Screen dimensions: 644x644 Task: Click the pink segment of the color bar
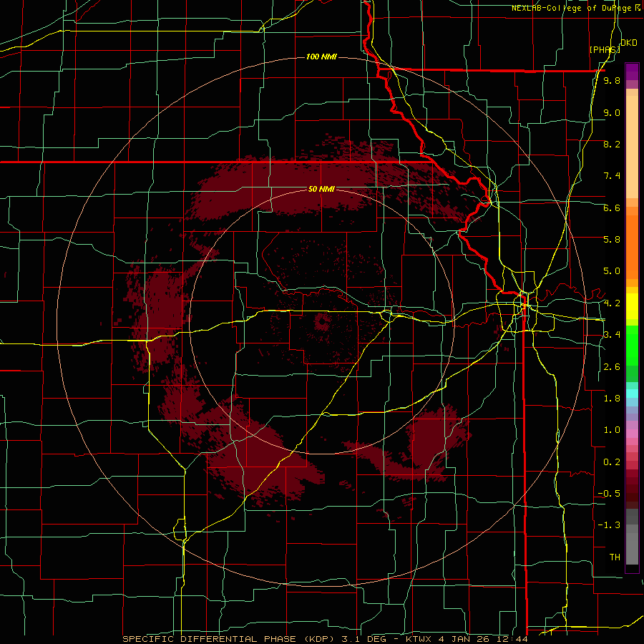tap(632, 434)
